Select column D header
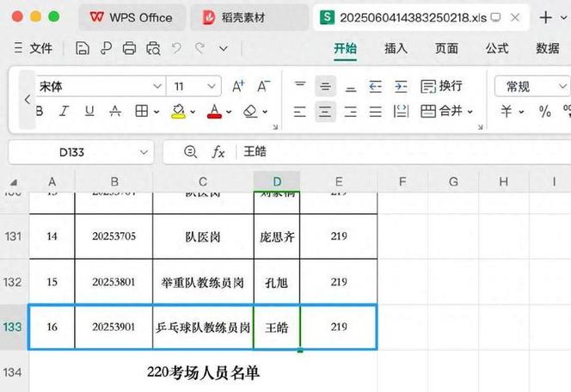The width and height of the screenshot is (571, 392). tap(277, 181)
